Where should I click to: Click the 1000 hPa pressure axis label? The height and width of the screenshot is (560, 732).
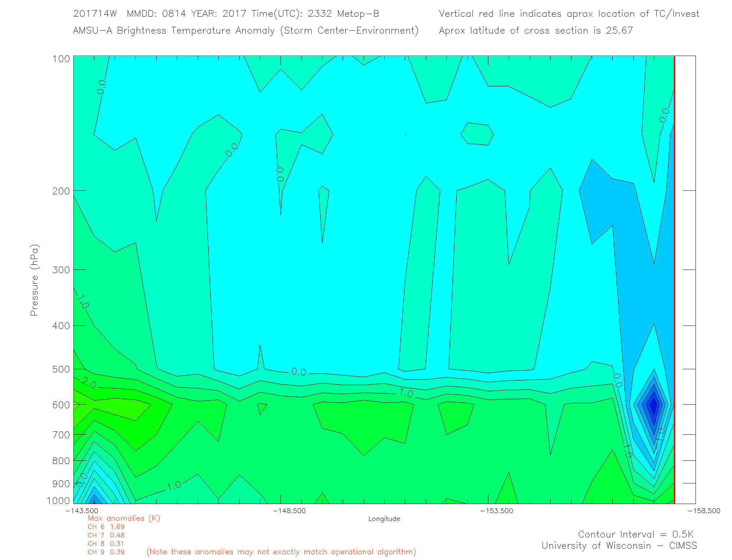58,500
